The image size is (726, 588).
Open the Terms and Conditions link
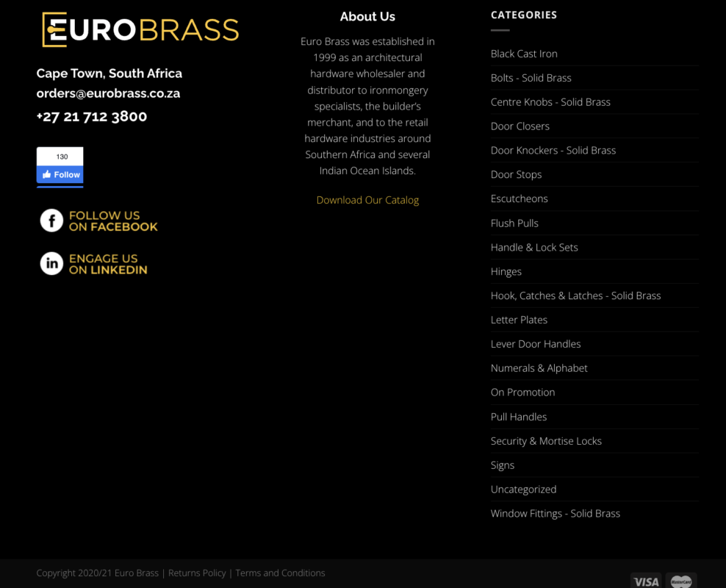[280, 573]
